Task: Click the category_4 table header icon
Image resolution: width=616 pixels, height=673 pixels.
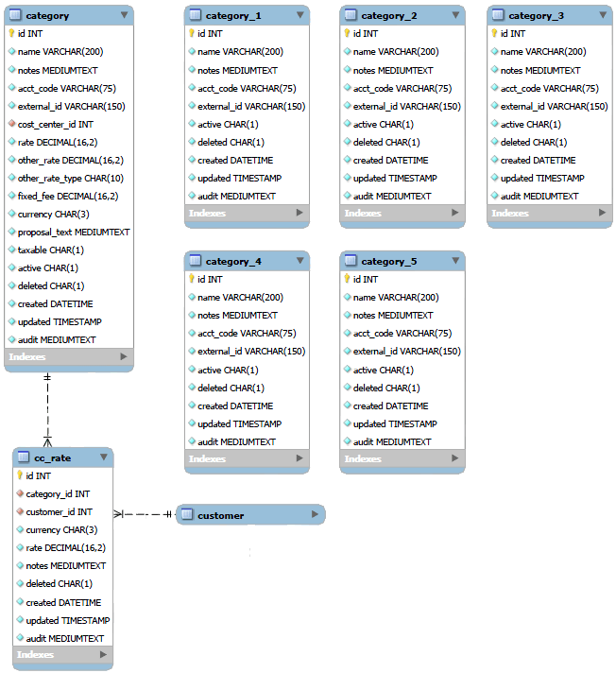Action: pos(195,261)
